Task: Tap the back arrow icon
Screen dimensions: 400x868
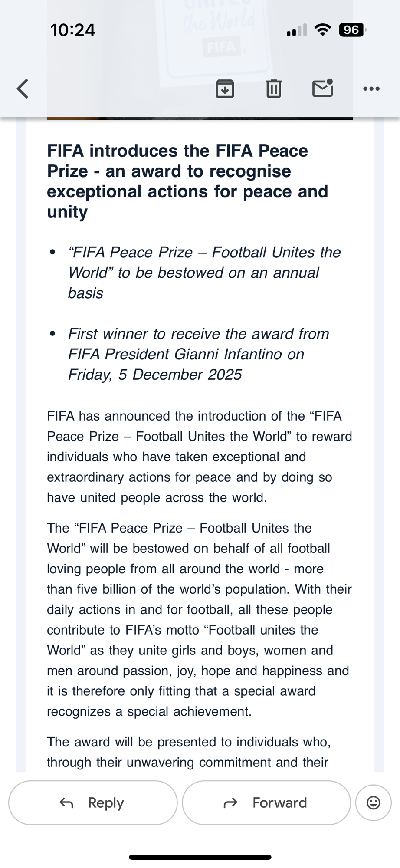Action: [x=23, y=89]
